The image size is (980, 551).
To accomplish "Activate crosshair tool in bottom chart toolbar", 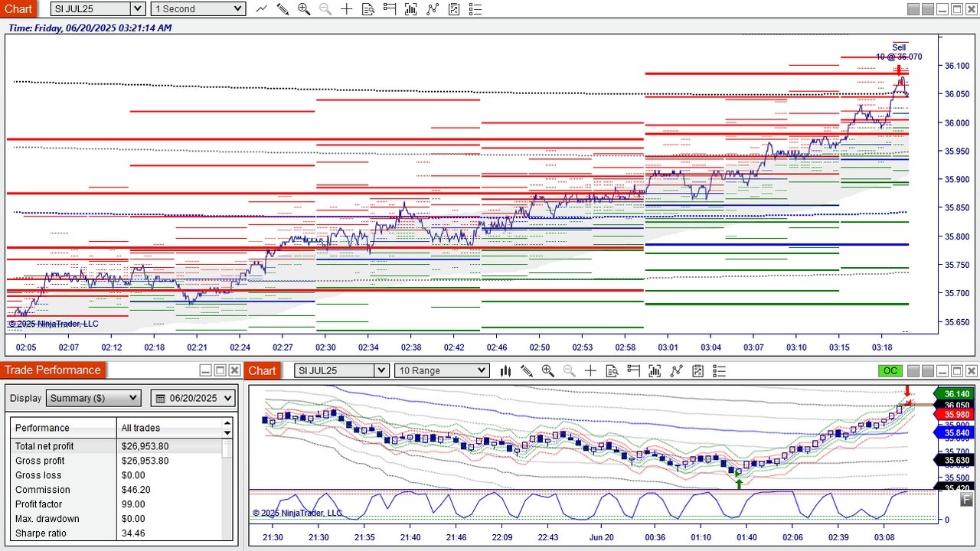I will pos(590,371).
